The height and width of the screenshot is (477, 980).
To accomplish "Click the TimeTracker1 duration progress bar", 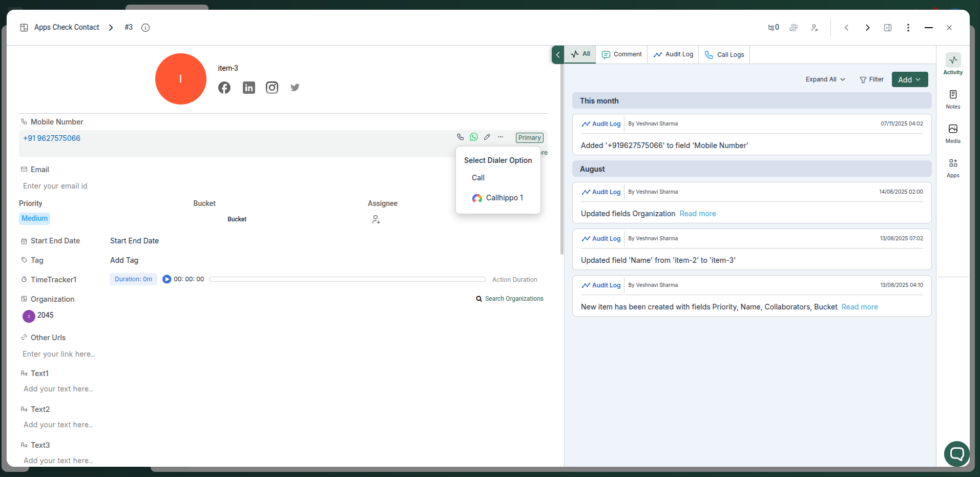I will coord(347,279).
